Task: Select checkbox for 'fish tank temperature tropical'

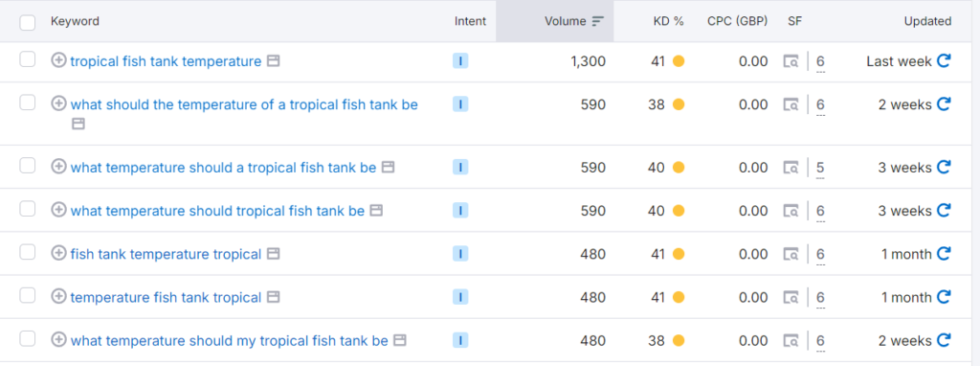Action: click(x=28, y=252)
